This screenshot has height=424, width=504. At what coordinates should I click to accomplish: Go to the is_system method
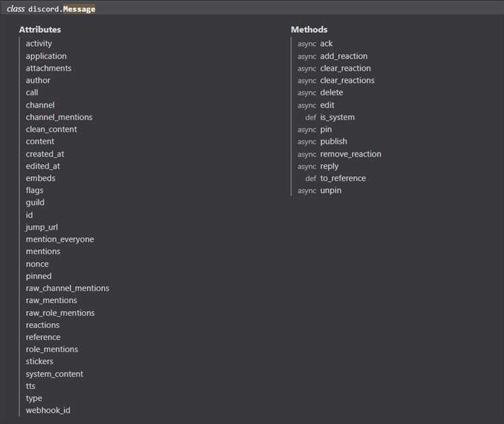[x=337, y=118]
